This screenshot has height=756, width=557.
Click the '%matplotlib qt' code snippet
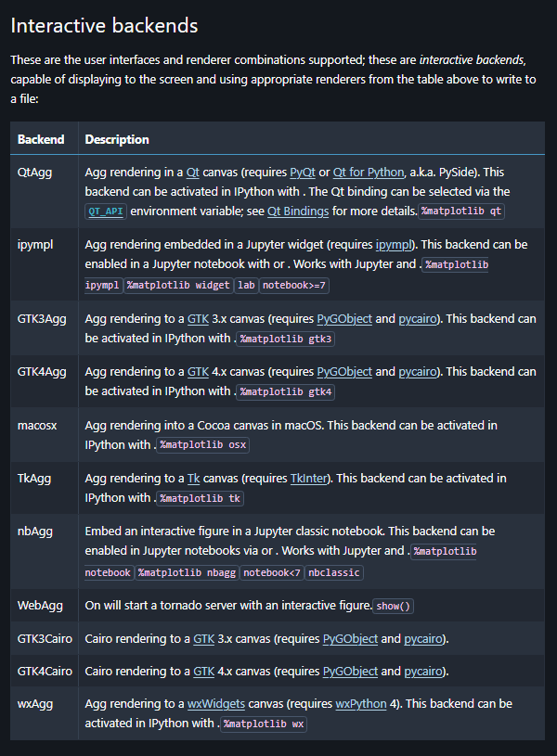click(x=462, y=211)
